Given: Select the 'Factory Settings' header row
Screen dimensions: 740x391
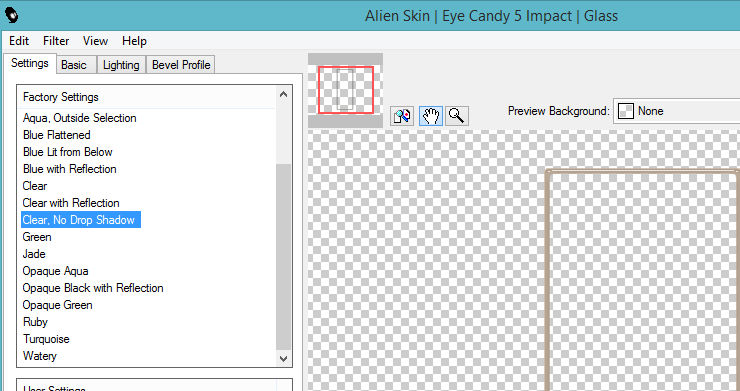Looking at the screenshot, I should click(146, 97).
